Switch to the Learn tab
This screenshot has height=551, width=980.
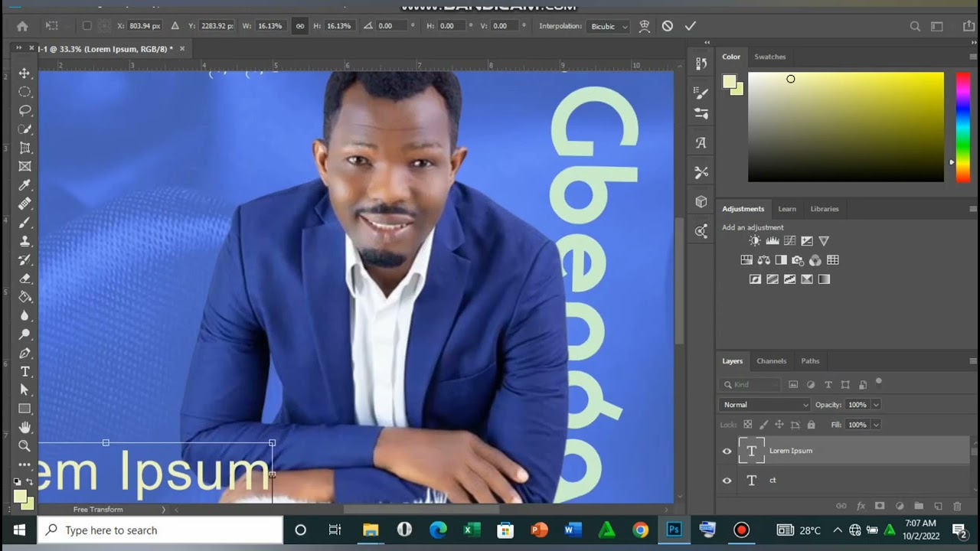(x=787, y=209)
